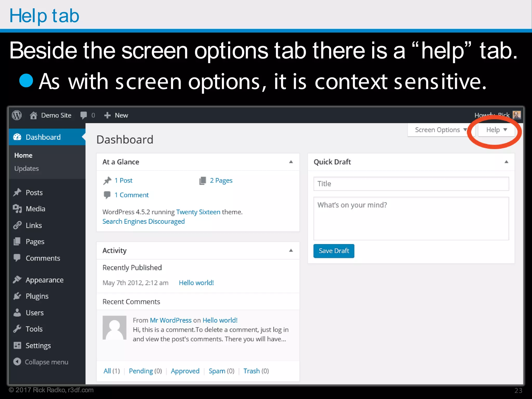This screenshot has width=532, height=399.
Task: Collapse the At a Glance widget
Action: (291, 162)
